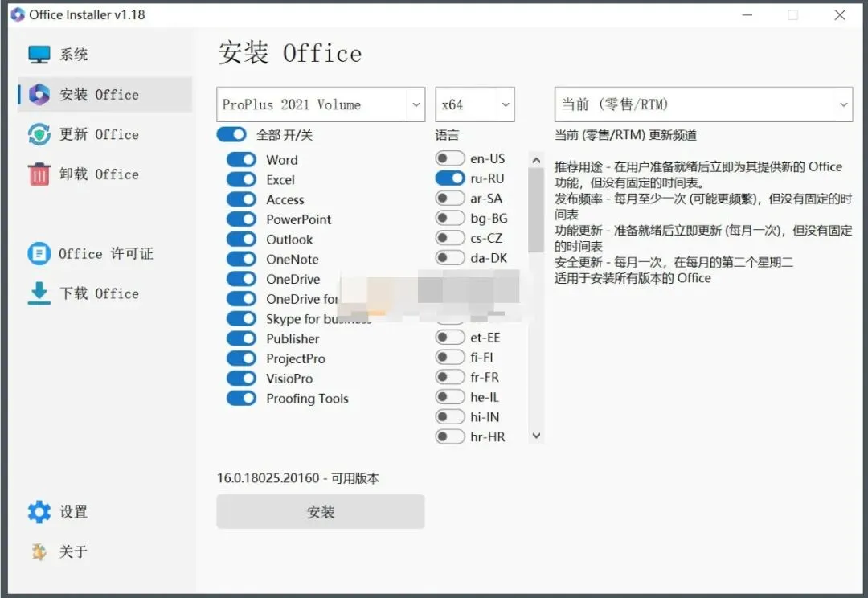
Task: Click the monitor icon next to 系统
Action: [39, 55]
